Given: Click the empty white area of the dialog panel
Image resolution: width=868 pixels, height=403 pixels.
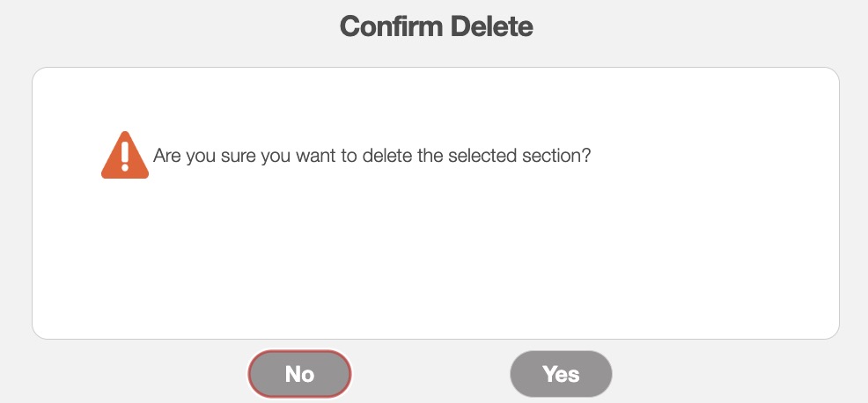Looking at the screenshot, I should [436, 264].
